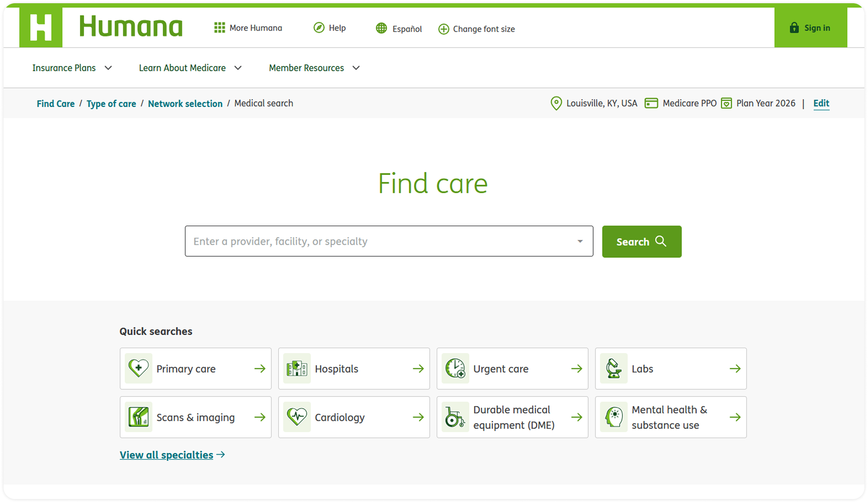The width and height of the screenshot is (868, 503).
Task: Open View all specialties link
Action: pos(172,455)
